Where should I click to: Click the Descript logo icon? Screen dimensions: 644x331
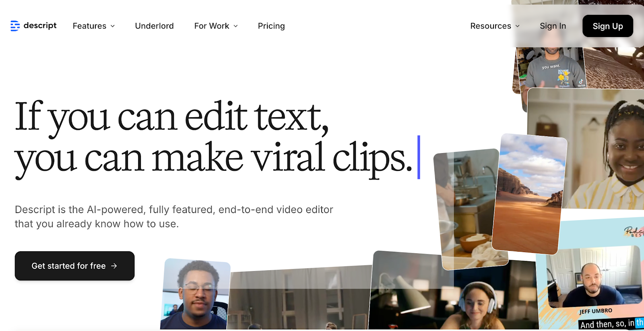(x=15, y=26)
